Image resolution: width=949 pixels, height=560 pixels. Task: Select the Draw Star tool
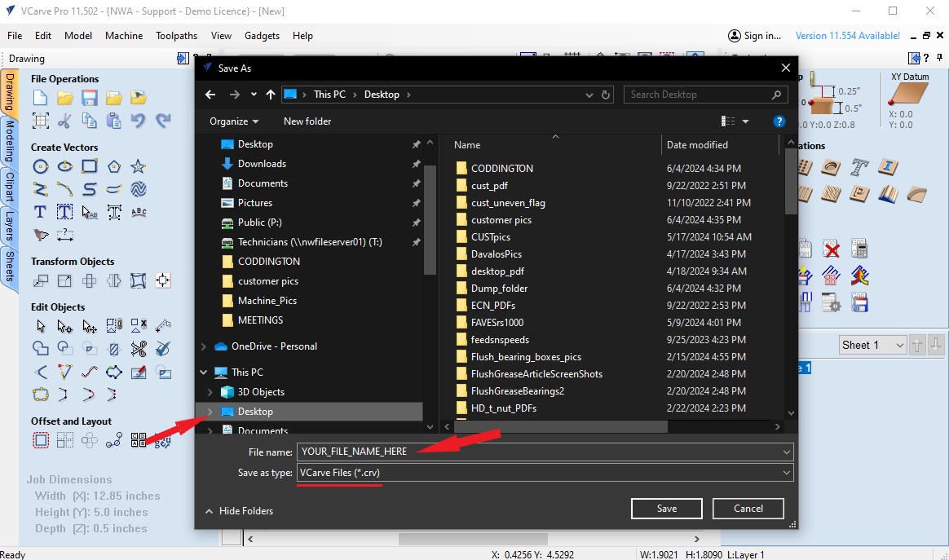click(139, 166)
